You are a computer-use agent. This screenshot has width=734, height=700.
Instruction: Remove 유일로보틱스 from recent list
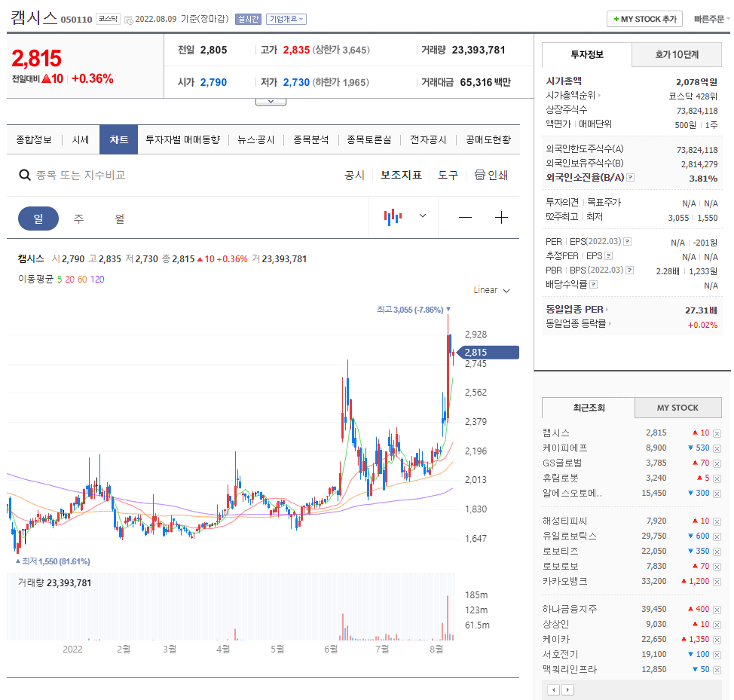717,536
